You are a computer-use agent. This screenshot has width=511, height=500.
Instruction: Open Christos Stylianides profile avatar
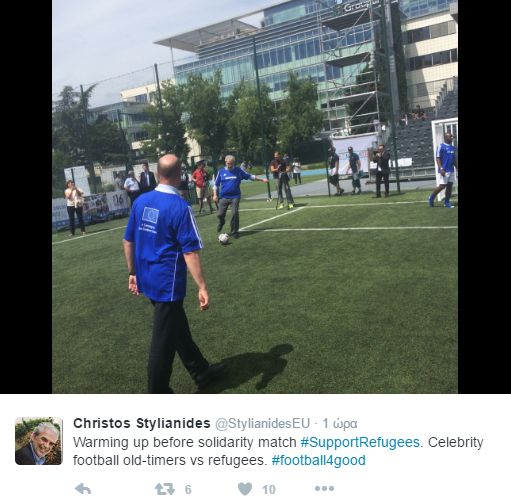coord(39,441)
